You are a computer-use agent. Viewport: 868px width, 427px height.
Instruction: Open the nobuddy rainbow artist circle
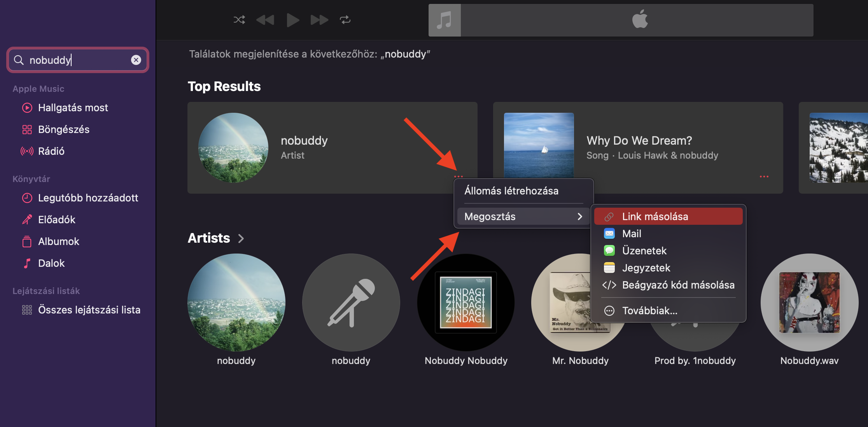pos(236,303)
